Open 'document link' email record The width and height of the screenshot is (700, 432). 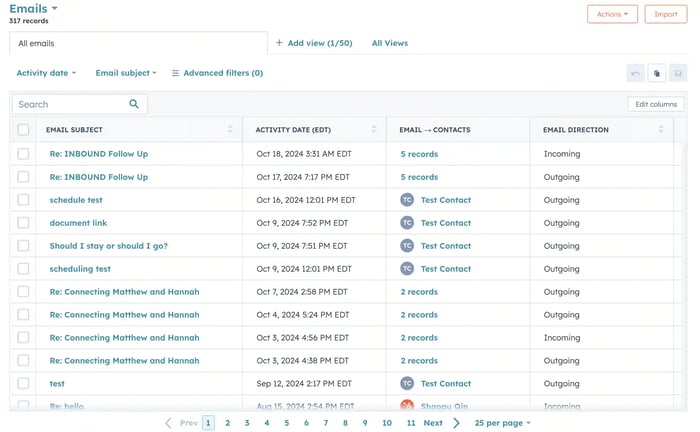(78, 223)
